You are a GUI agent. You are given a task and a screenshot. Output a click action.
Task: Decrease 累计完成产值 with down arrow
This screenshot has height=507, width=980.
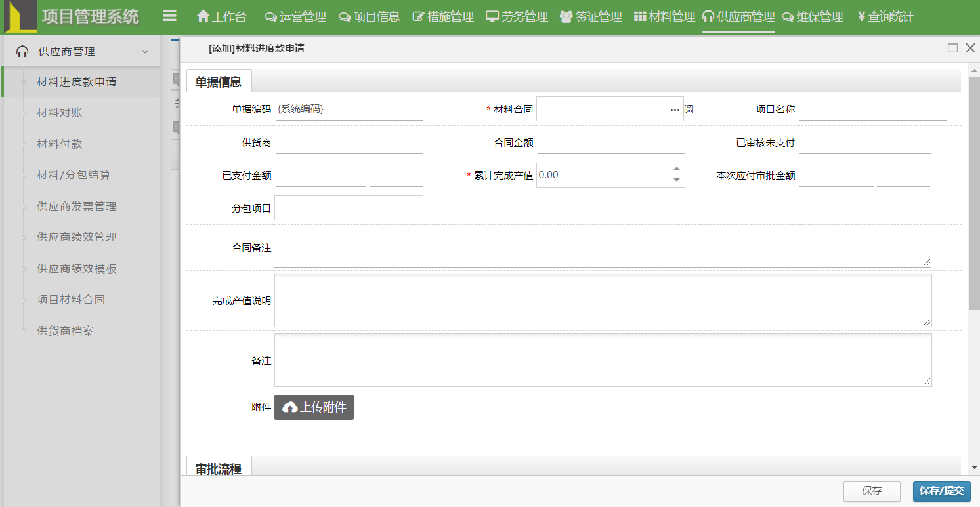click(677, 180)
